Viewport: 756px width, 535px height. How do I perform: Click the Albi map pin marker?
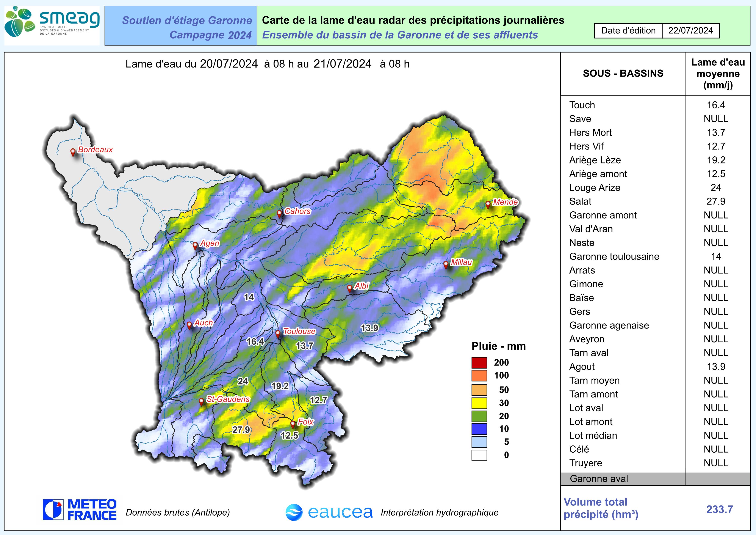(x=350, y=289)
